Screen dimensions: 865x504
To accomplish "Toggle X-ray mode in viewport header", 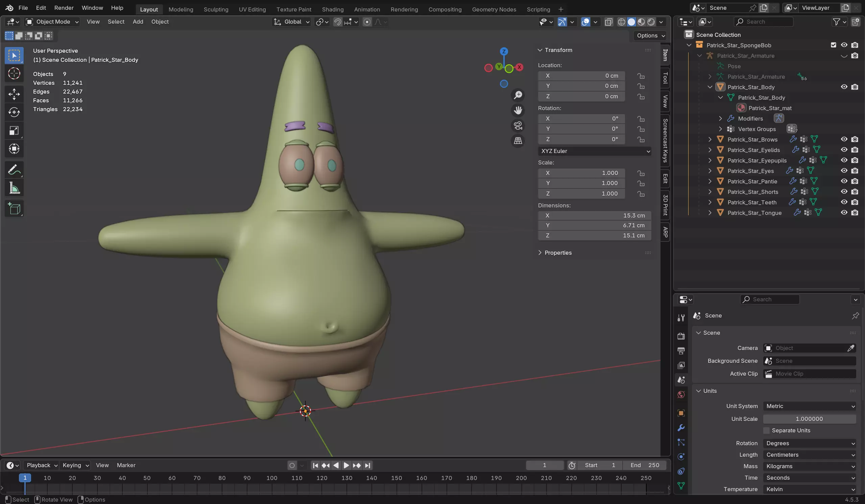I will click(x=608, y=22).
